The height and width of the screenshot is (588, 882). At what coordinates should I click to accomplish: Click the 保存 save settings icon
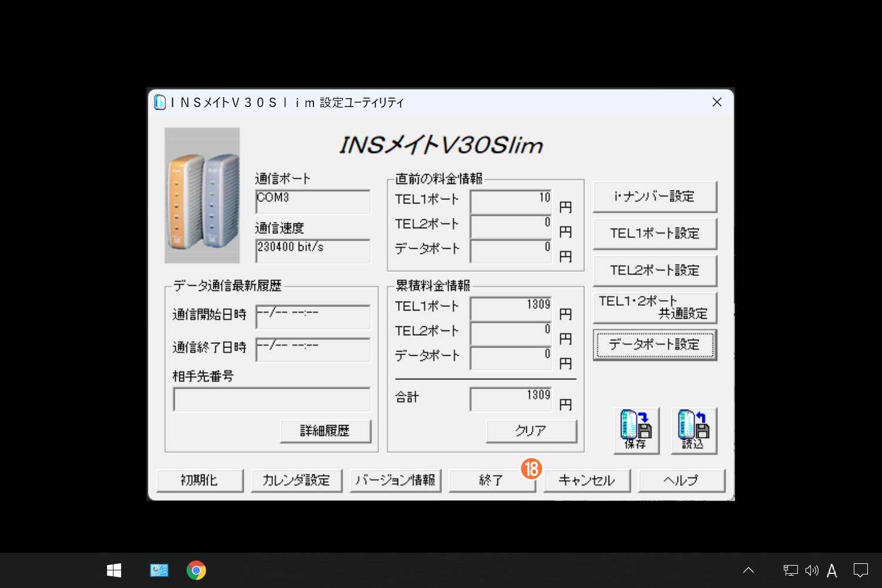coord(636,430)
